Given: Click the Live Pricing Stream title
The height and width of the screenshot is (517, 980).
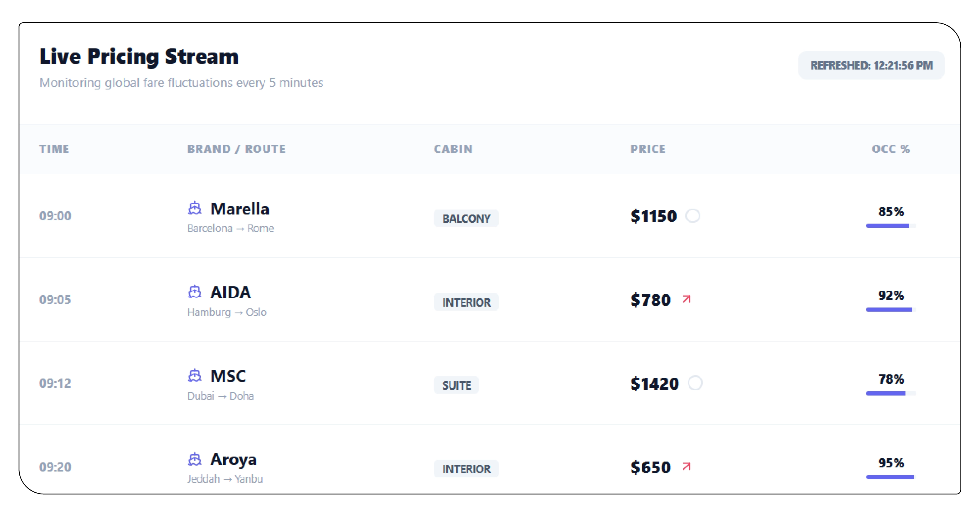Looking at the screenshot, I should click(x=138, y=57).
